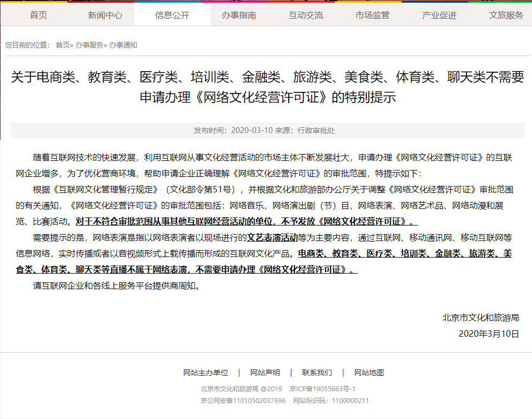Open the 首页 navigation tab
532x419 pixels.
[38, 15]
